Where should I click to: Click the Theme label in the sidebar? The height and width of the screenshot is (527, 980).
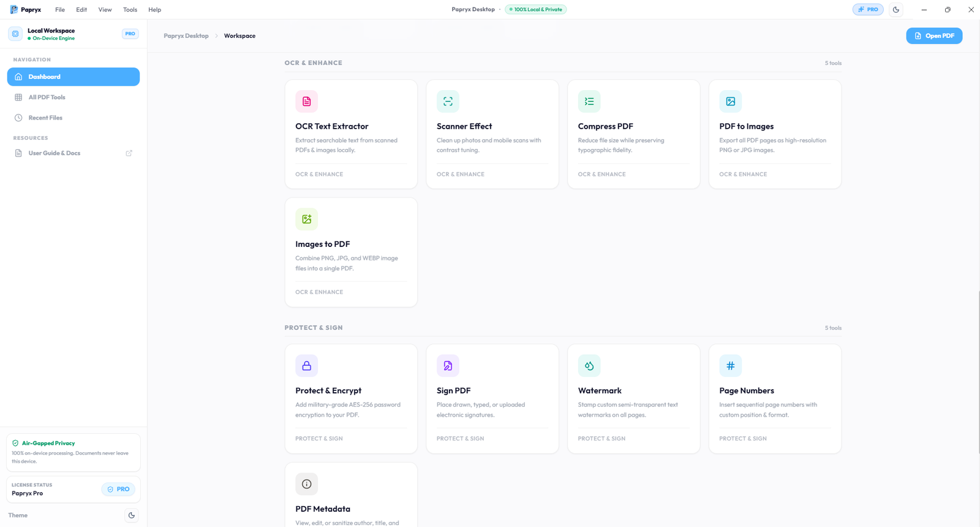(18, 515)
